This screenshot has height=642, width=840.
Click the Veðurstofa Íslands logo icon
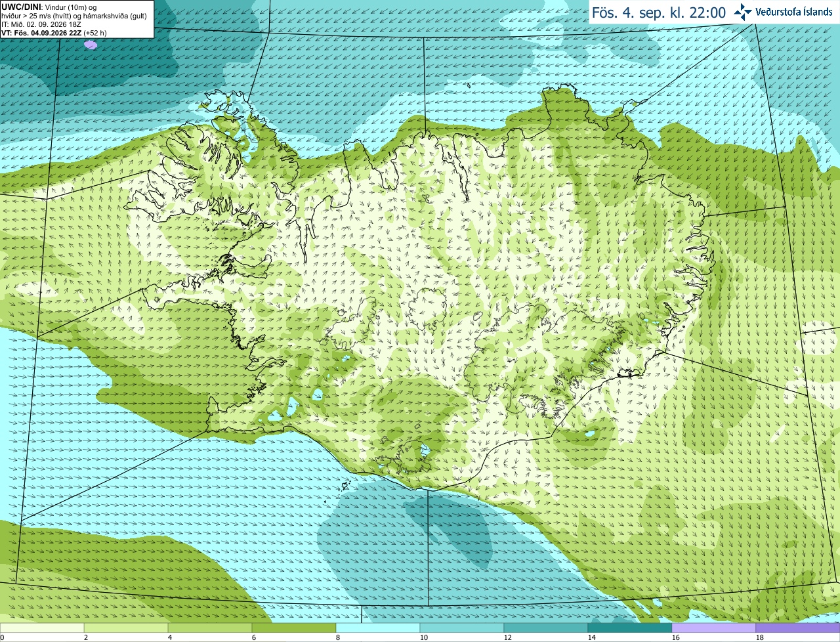(743, 12)
